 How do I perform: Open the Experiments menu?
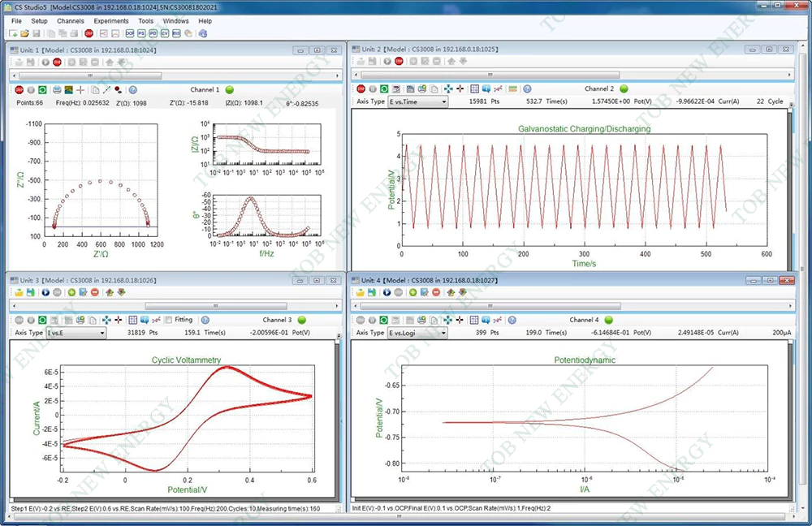(110, 21)
